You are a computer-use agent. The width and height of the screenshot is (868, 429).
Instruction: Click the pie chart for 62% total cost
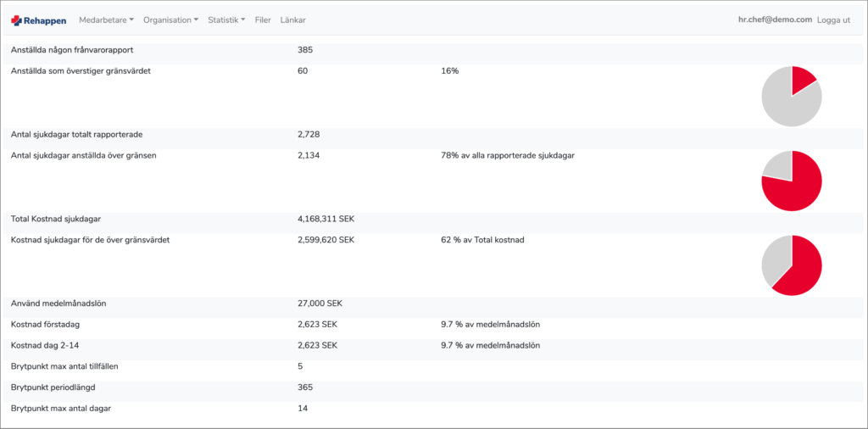click(x=792, y=265)
